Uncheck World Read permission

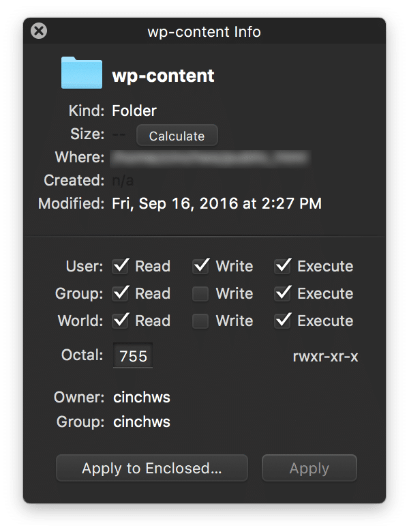121,321
